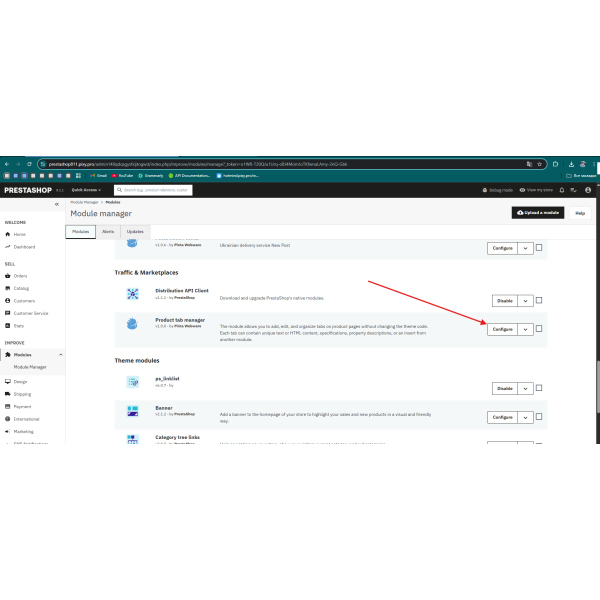Click the Distribution API Client module icon
Image resolution: width=600 pixels, height=600 pixels.
pyautogui.click(x=132, y=294)
